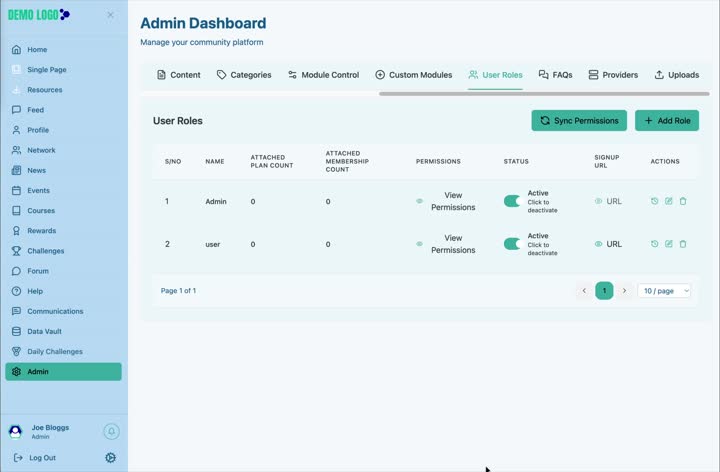Open the settings gear icon
This screenshot has height=472, width=720.
click(x=110, y=457)
